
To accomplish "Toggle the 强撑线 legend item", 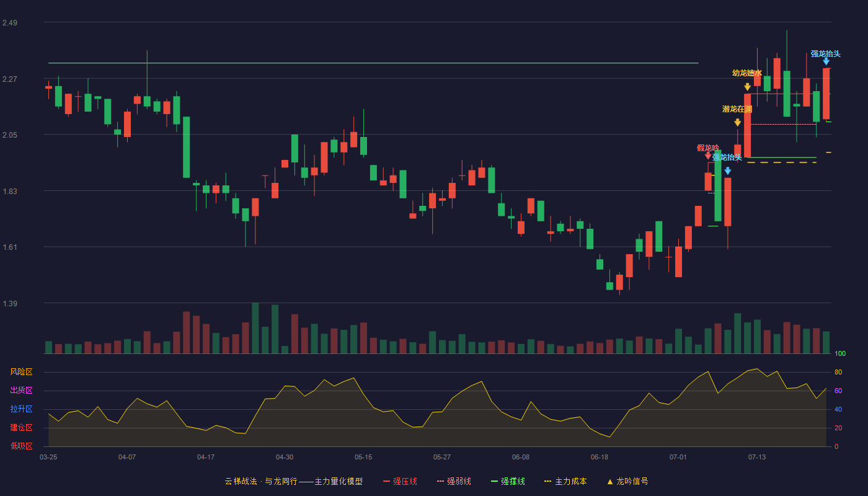I will pyautogui.click(x=508, y=481).
